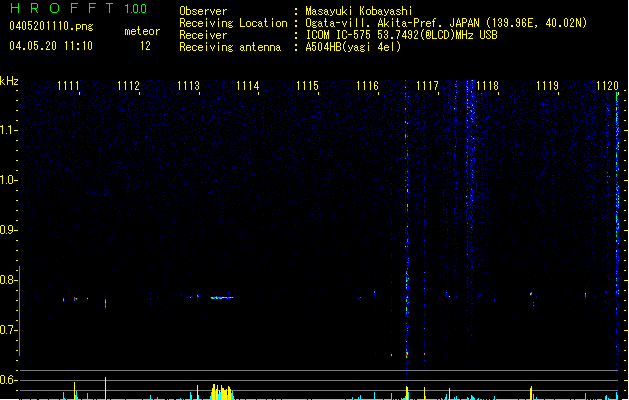Viewport: 629px width, 400px height.
Task: Click the 1.1 kHz frequency label
Action: 8,130
